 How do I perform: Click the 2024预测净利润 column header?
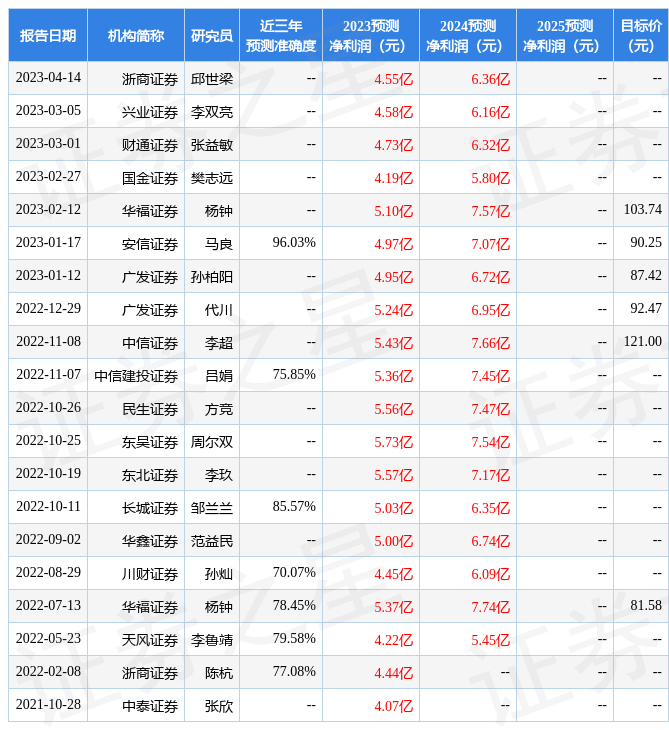[x=468, y=35]
